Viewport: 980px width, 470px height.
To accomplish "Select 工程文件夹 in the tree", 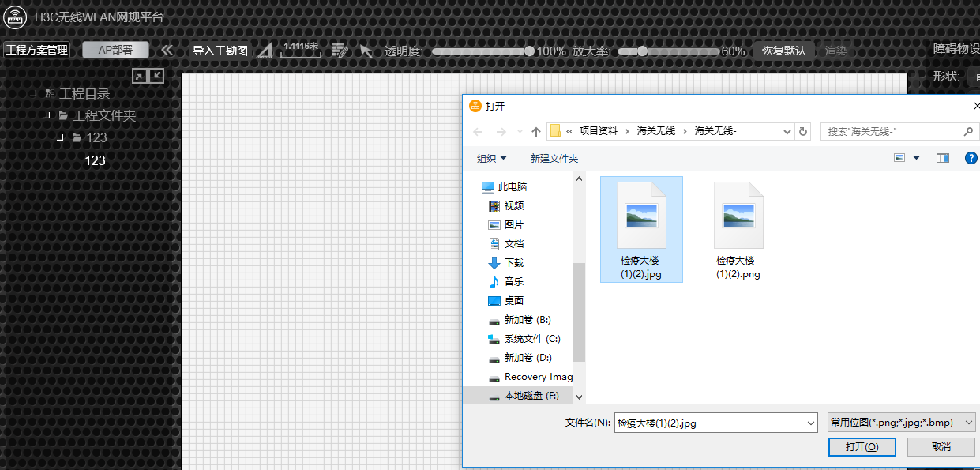I will 104,115.
